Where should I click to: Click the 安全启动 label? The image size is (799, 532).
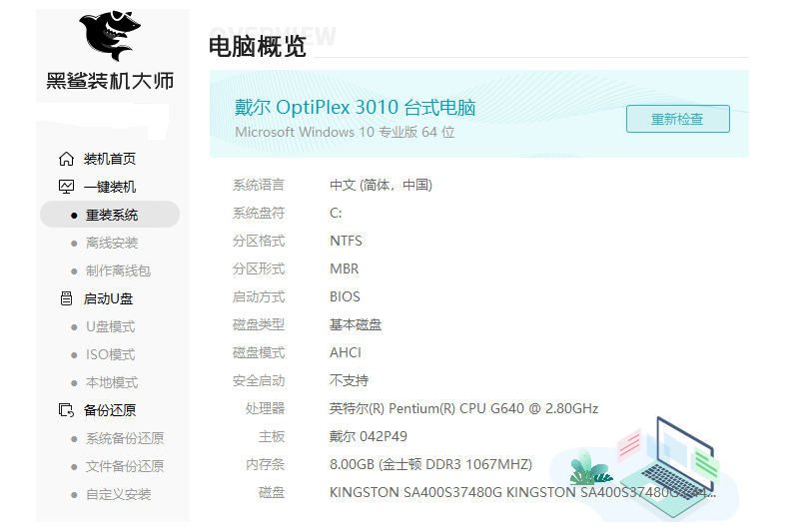coord(259,381)
